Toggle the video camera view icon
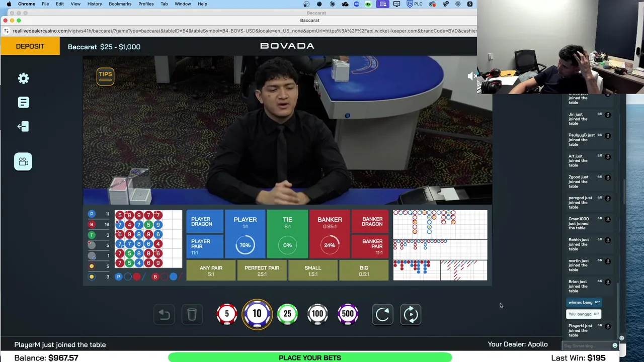Image resolution: width=644 pixels, height=362 pixels. click(x=23, y=161)
